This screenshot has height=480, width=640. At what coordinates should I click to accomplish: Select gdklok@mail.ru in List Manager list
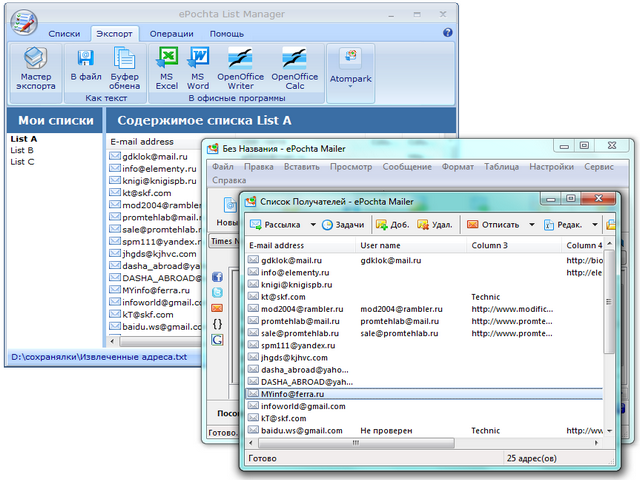[155, 156]
